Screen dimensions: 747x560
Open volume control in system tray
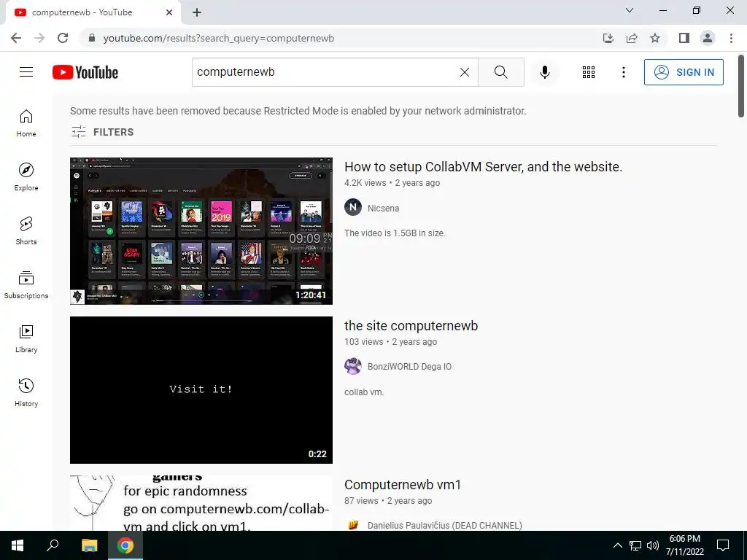pyautogui.click(x=653, y=545)
